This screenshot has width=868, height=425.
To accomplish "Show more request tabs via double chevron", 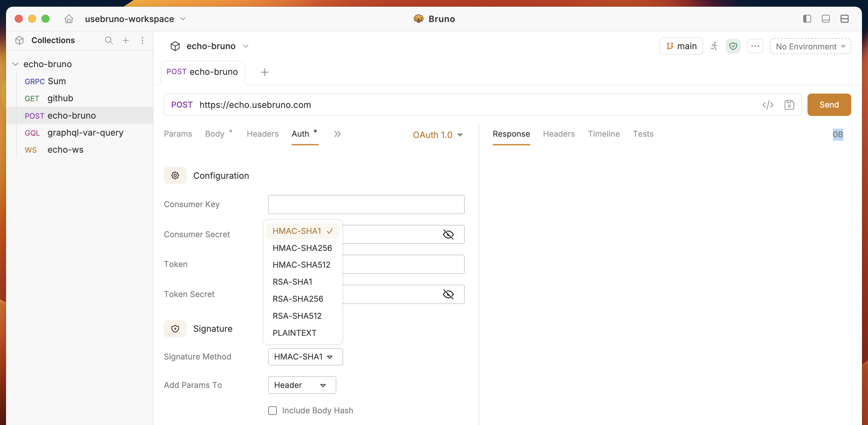I will click(337, 134).
